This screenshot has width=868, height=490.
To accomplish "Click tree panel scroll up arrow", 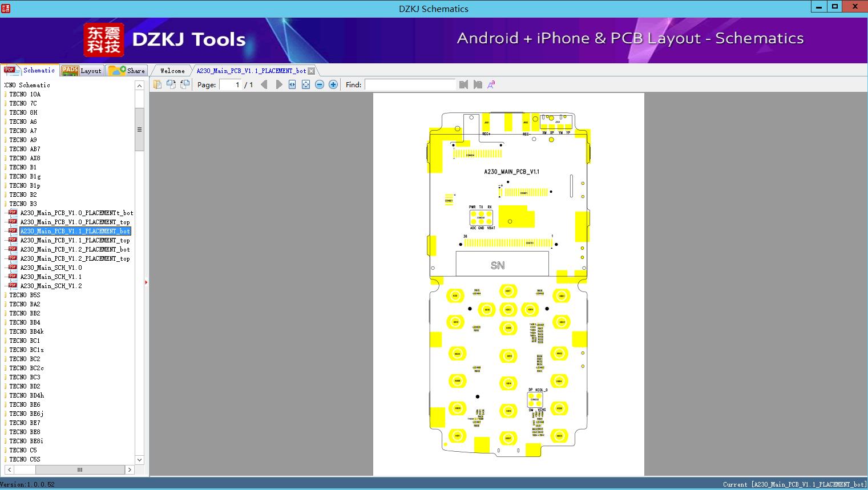I will coord(139,86).
